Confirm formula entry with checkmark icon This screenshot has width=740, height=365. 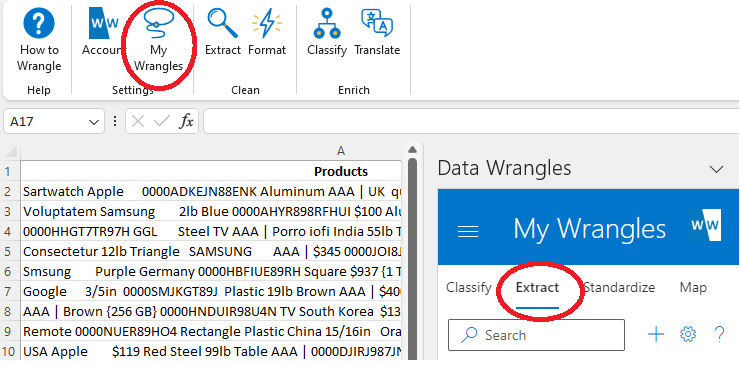tap(161, 122)
